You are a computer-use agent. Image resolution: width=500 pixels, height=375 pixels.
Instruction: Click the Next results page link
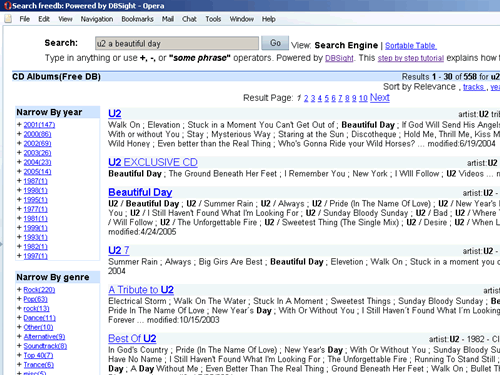(380, 97)
